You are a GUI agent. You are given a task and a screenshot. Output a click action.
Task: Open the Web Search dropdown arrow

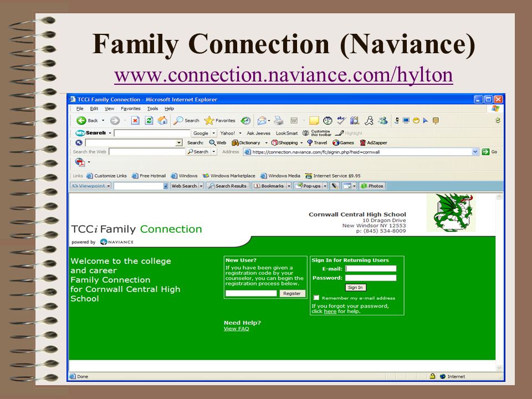pyautogui.click(x=201, y=186)
